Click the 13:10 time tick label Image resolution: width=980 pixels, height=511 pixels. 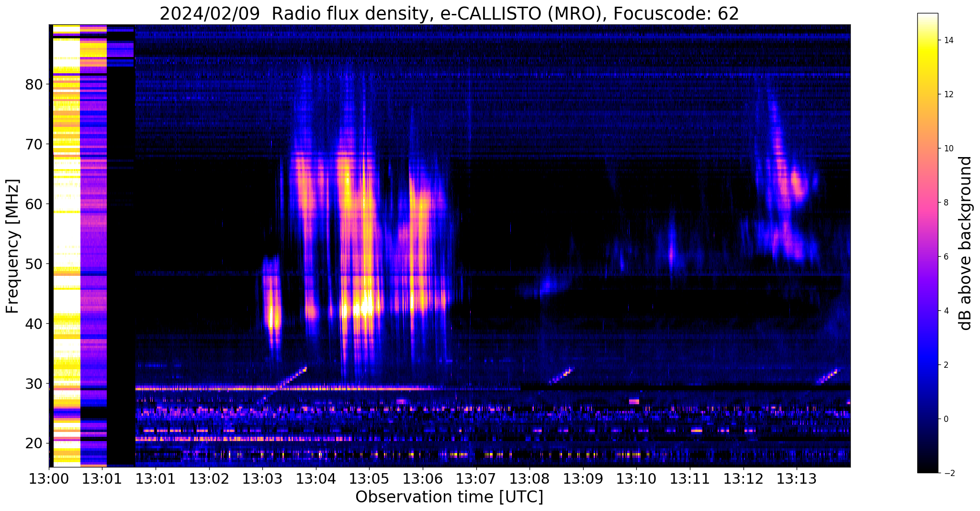636,478
